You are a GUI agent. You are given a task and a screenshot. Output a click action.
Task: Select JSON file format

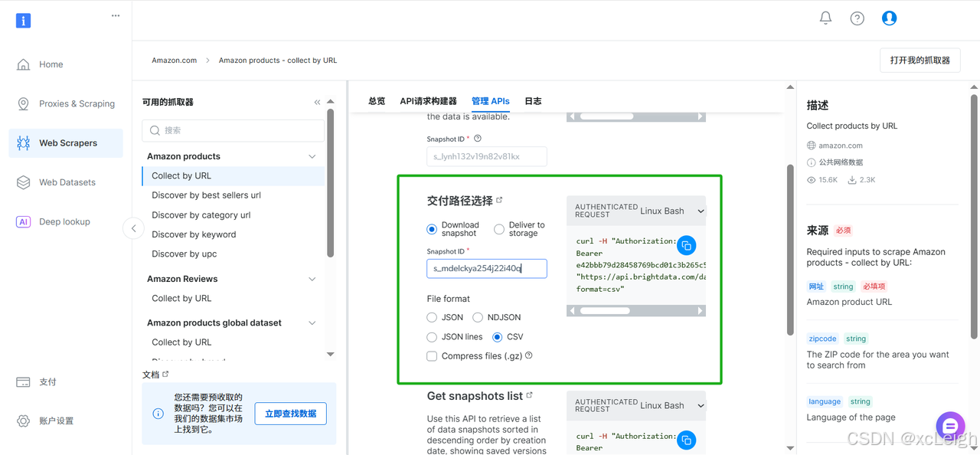click(x=432, y=317)
